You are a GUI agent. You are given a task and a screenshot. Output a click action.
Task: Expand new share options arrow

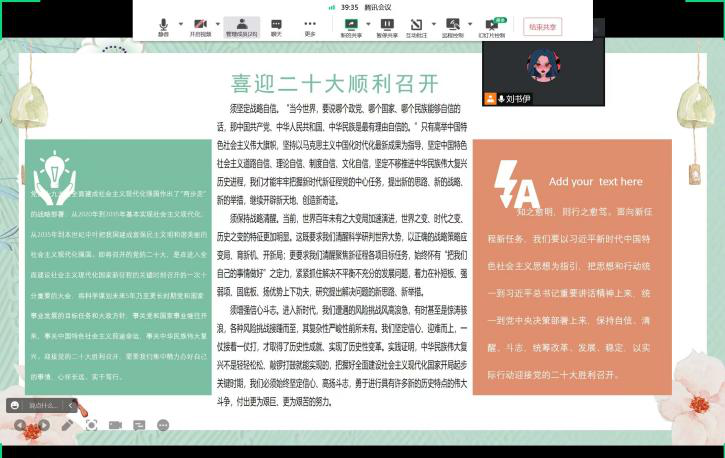pos(364,23)
